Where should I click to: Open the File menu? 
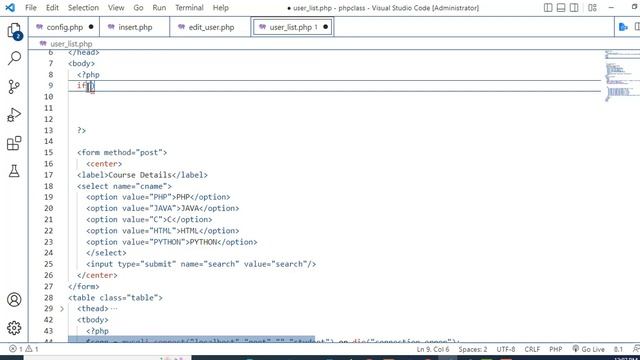coord(31,7)
